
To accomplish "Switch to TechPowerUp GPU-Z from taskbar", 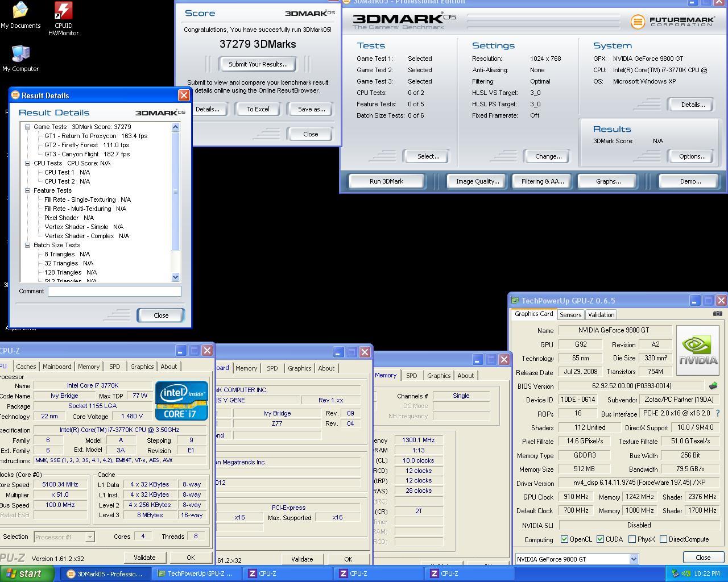I will [197, 573].
